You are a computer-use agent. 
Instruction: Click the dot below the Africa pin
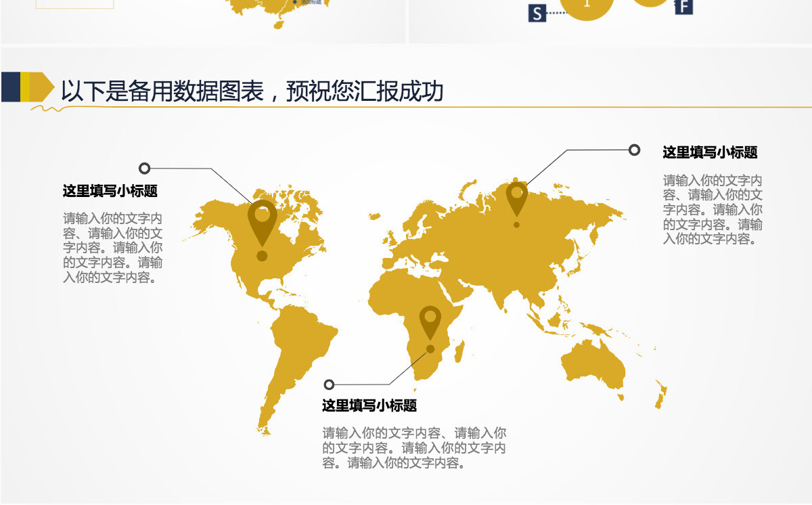tap(430, 349)
